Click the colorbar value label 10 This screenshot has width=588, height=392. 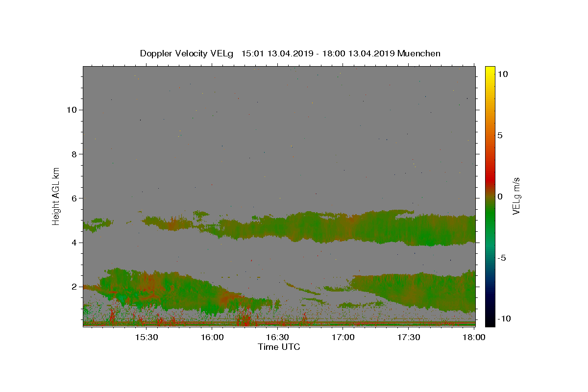click(502, 74)
